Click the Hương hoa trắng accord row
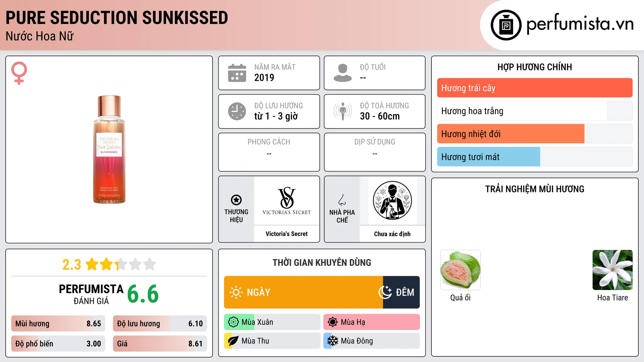Screen dimensions: 644x362 (535, 111)
